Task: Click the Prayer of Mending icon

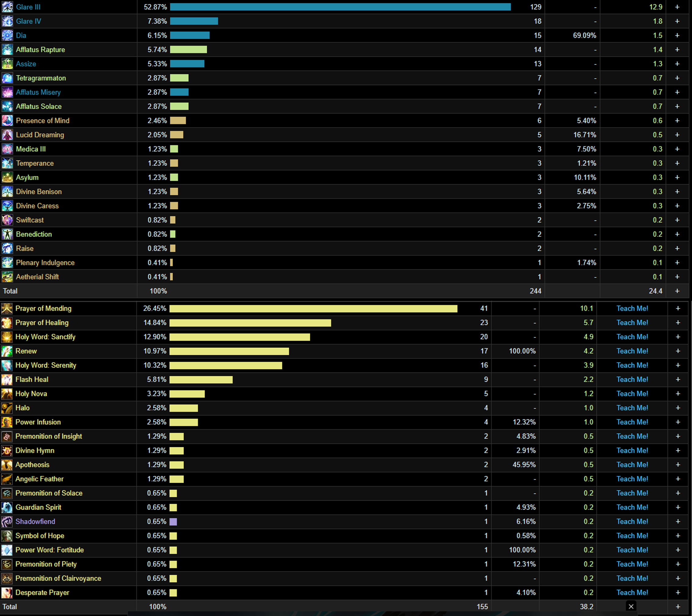Action: click(x=7, y=308)
